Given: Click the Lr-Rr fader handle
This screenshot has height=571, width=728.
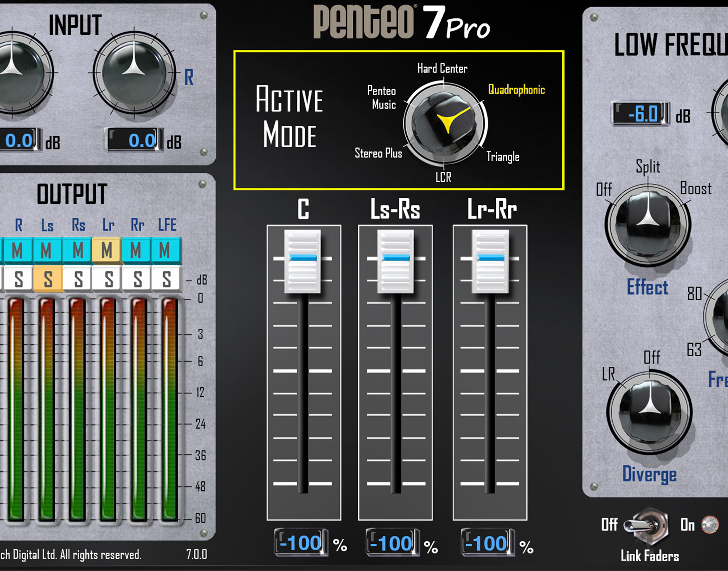Looking at the screenshot, I should [490, 261].
